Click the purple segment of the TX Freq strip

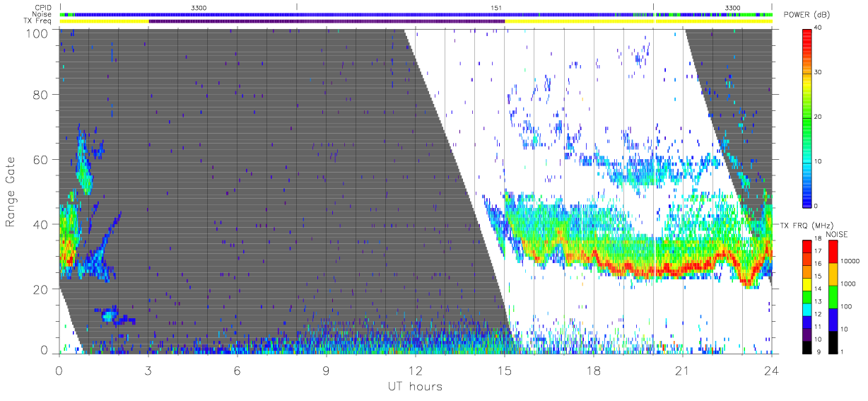[327, 21]
